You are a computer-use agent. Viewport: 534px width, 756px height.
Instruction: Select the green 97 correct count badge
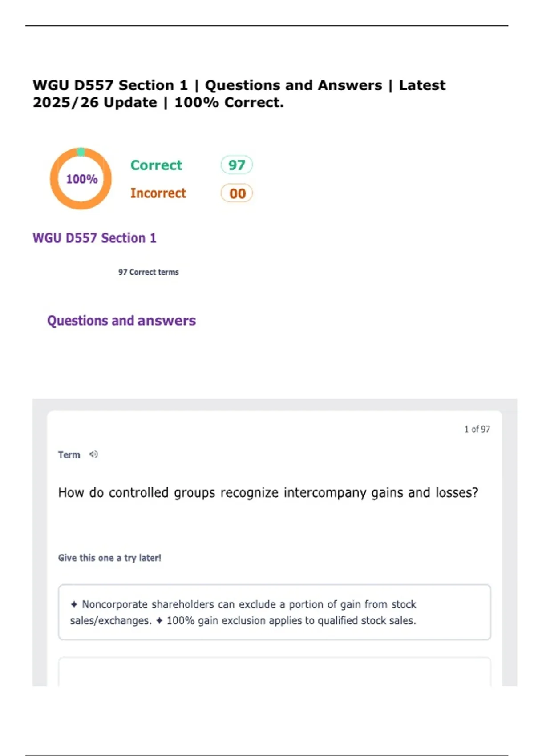[x=237, y=165]
